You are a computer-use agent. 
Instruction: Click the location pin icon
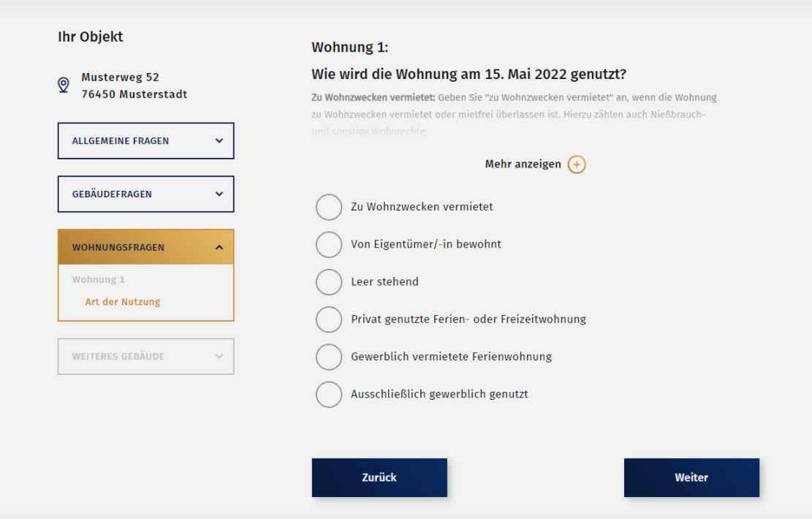coord(64,86)
